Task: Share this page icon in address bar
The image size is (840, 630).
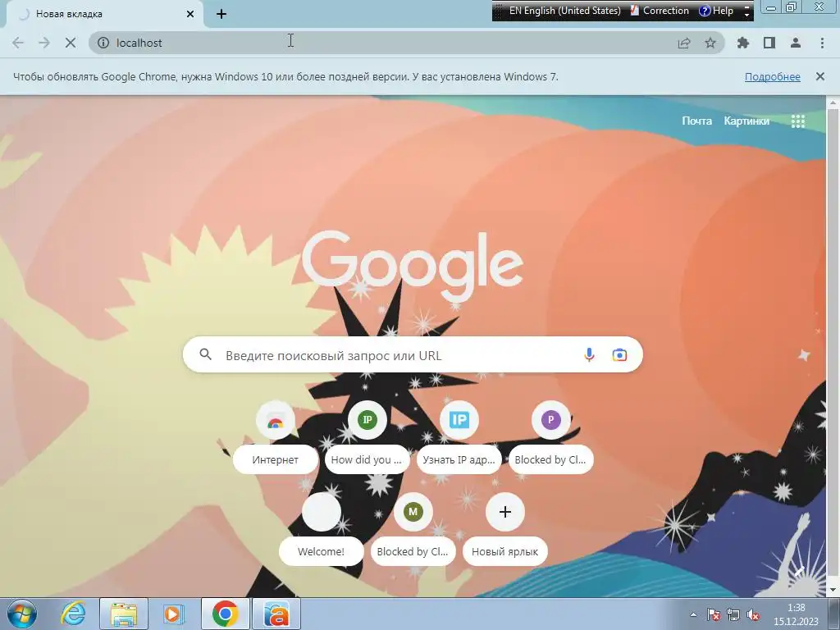Action: tap(684, 43)
